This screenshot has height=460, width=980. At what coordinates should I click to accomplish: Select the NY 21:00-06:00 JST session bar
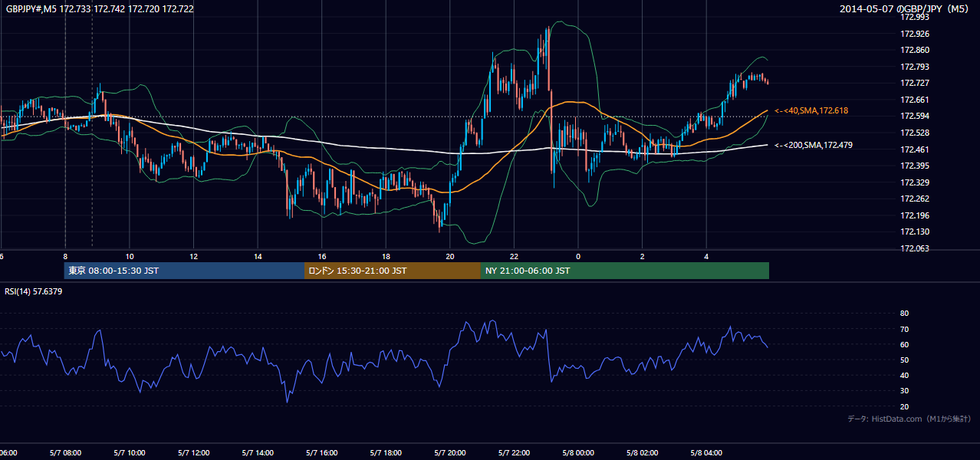click(625, 271)
